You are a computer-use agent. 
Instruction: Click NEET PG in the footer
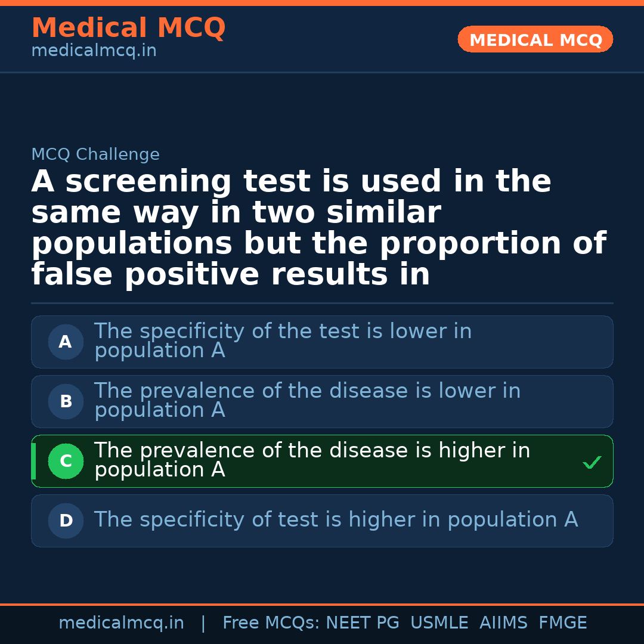pyautogui.click(x=363, y=623)
